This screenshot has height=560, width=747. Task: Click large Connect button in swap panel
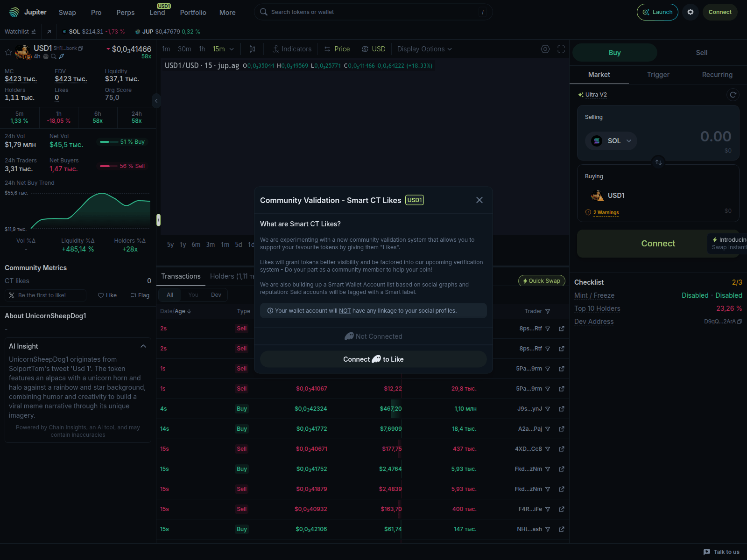(x=658, y=244)
